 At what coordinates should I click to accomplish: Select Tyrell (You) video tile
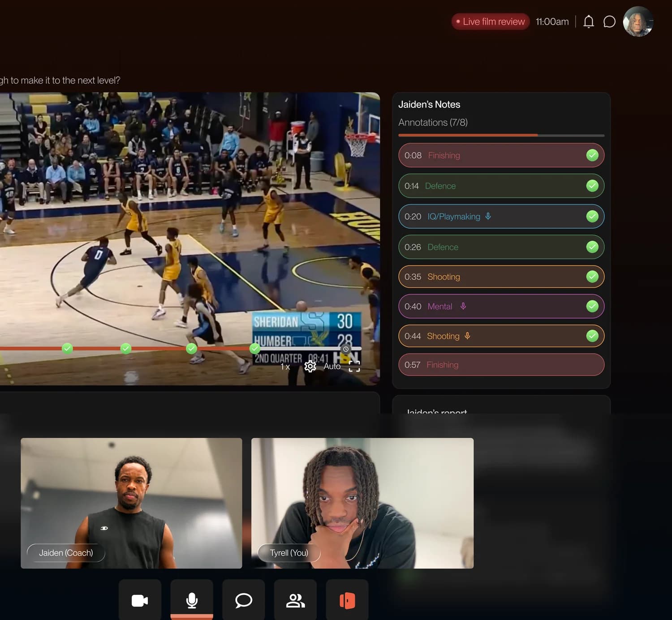tap(362, 503)
